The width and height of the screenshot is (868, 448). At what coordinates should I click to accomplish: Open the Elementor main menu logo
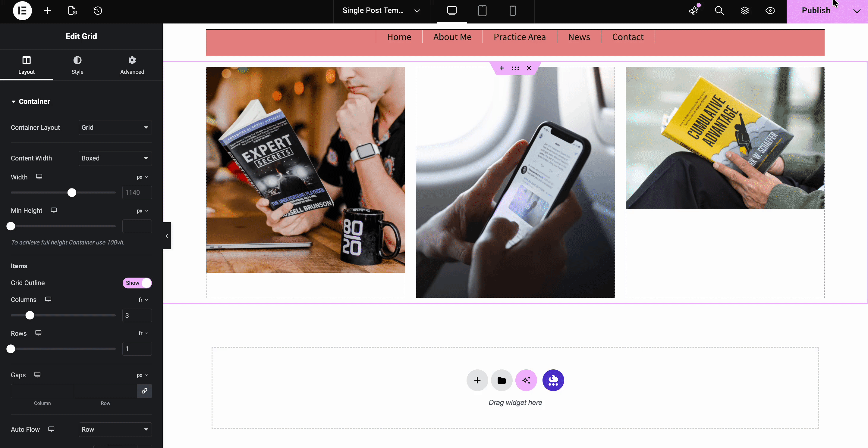click(22, 11)
